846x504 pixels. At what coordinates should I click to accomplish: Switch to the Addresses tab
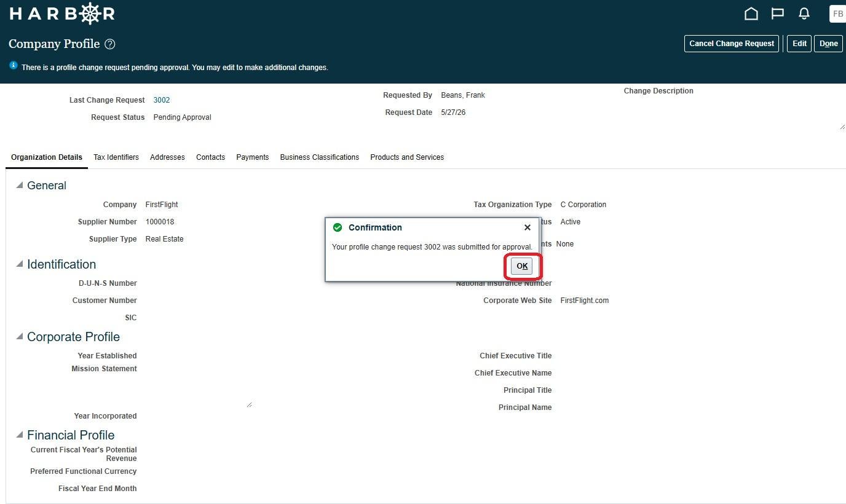point(167,157)
